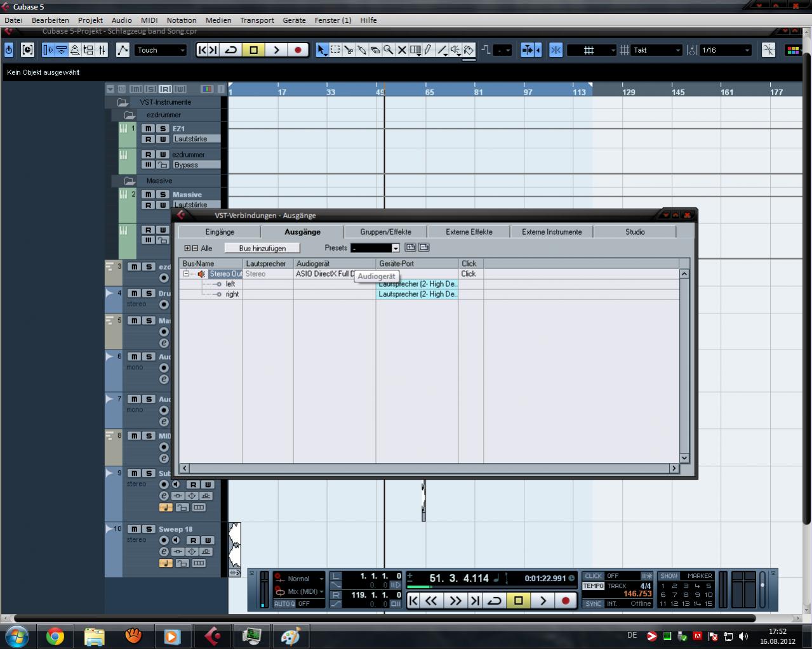Select the Object Selection arrow tool
Screen dimensions: 812x649
click(x=322, y=50)
